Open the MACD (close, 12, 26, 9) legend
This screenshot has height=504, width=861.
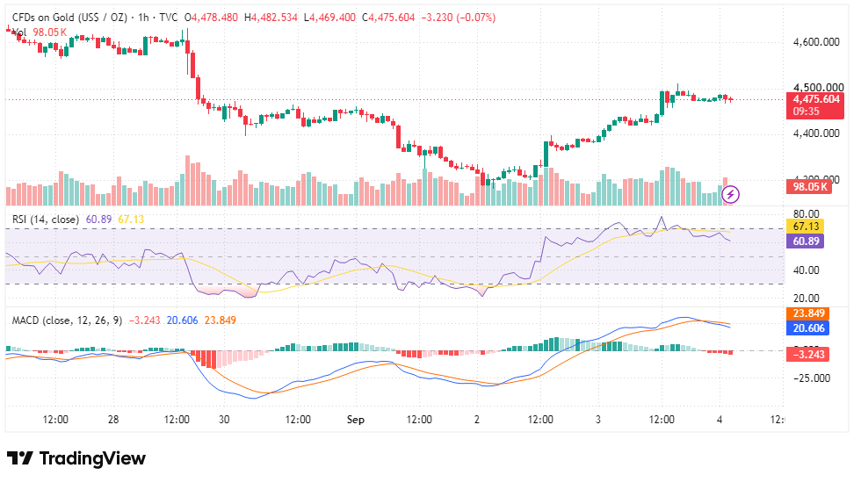coord(67,320)
